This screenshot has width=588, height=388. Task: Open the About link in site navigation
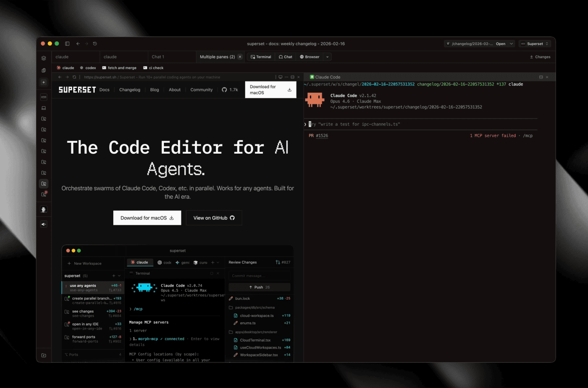tap(175, 90)
